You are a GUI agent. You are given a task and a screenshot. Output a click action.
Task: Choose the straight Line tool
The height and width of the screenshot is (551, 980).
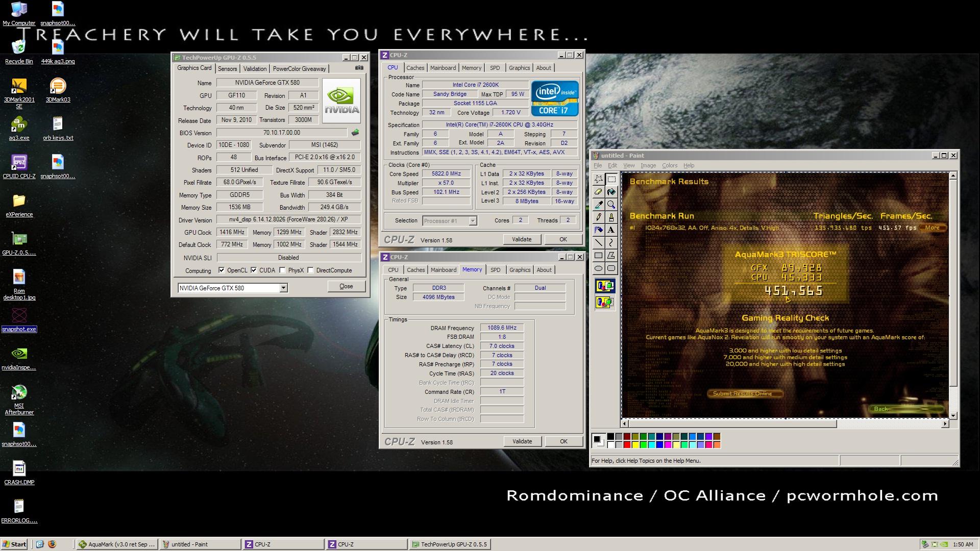599,243
